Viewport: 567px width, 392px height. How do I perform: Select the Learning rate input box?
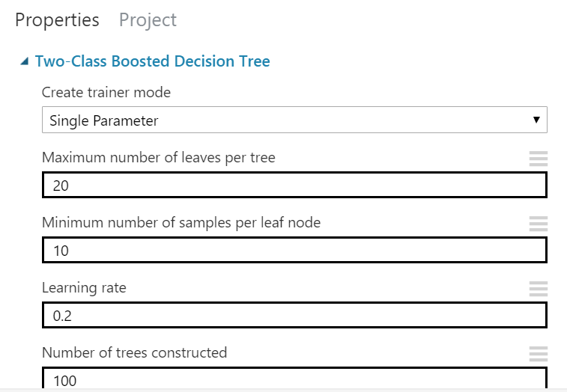coord(294,316)
